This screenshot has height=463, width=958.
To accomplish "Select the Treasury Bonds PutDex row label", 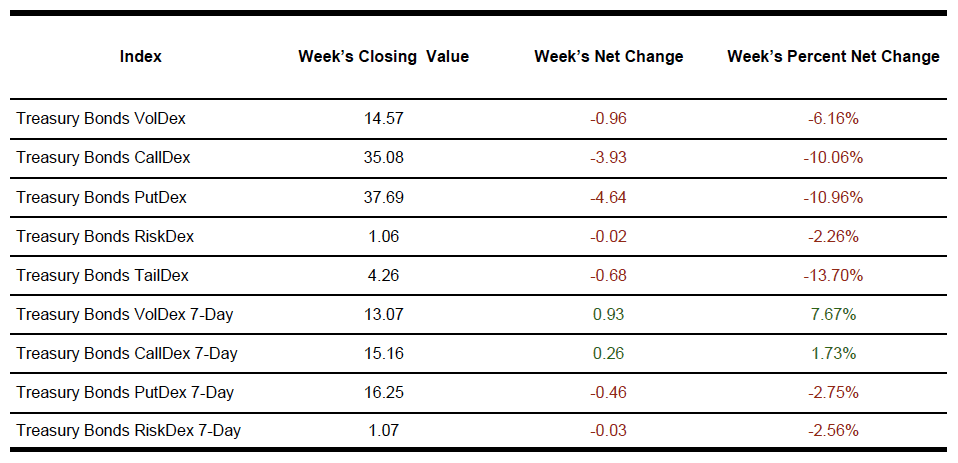I will pos(101,197).
